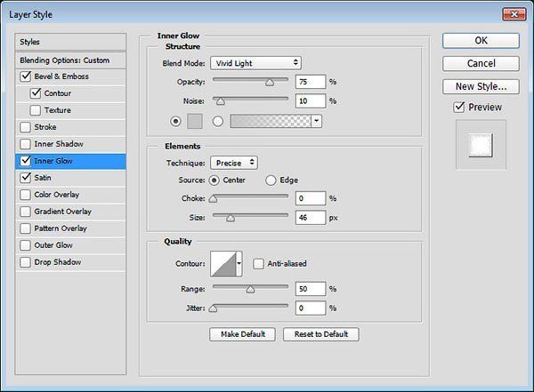Viewport: 534px width, 392px height.
Task: Click the Opacity slider handle
Action: 270,82
